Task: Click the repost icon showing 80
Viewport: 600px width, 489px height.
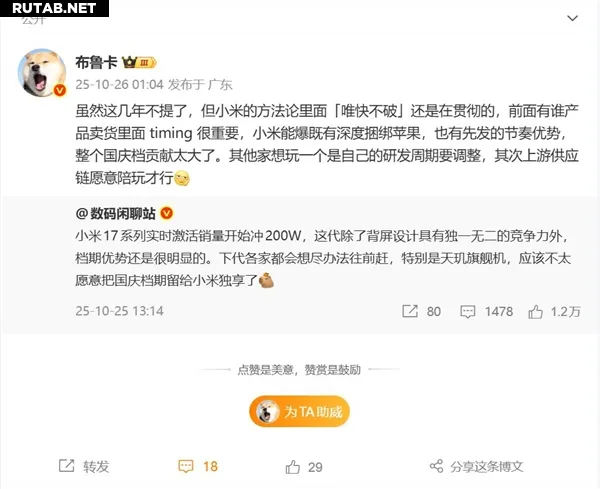Action: 410,311
